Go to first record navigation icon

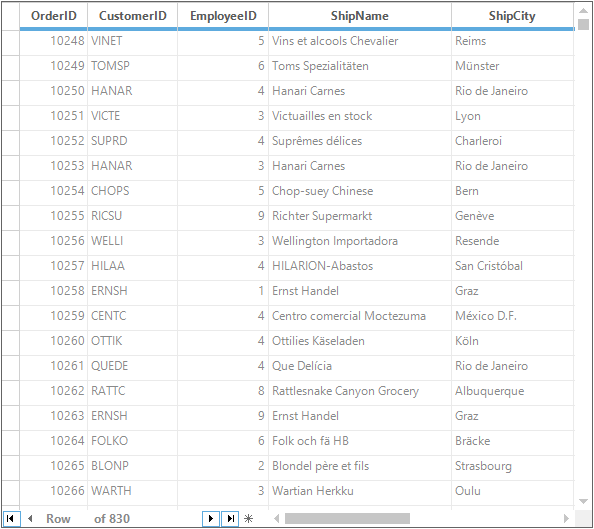coord(10,518)
